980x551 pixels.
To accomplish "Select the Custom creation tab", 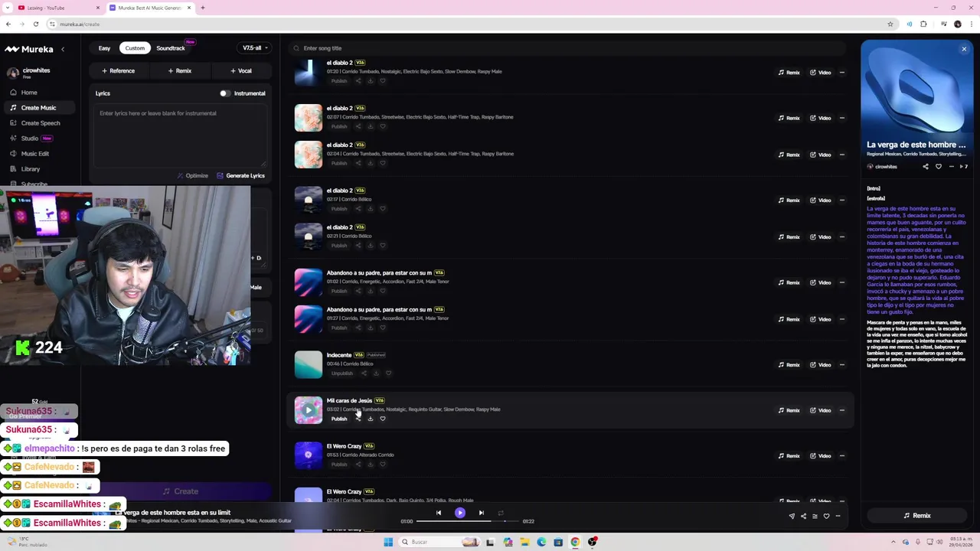I will (x=135, y=48).
